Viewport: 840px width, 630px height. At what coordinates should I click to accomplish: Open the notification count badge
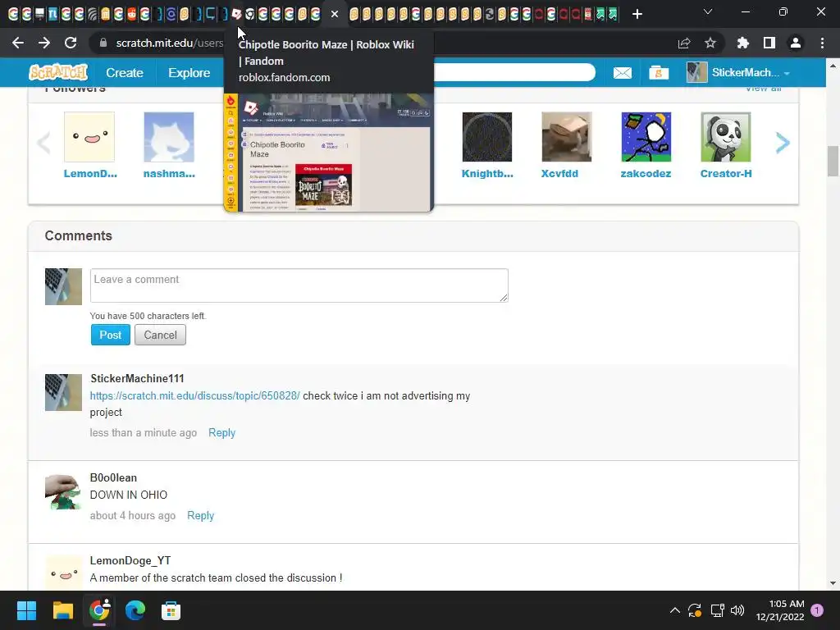coord(817,610)
